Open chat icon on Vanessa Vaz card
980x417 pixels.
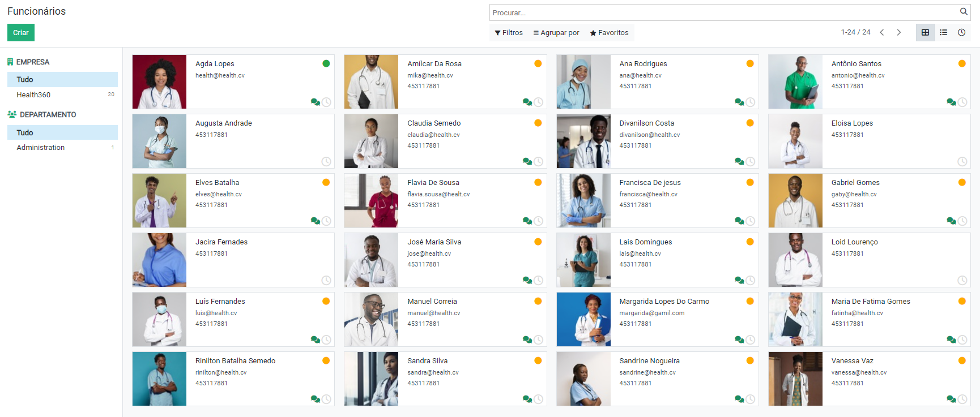951,399
